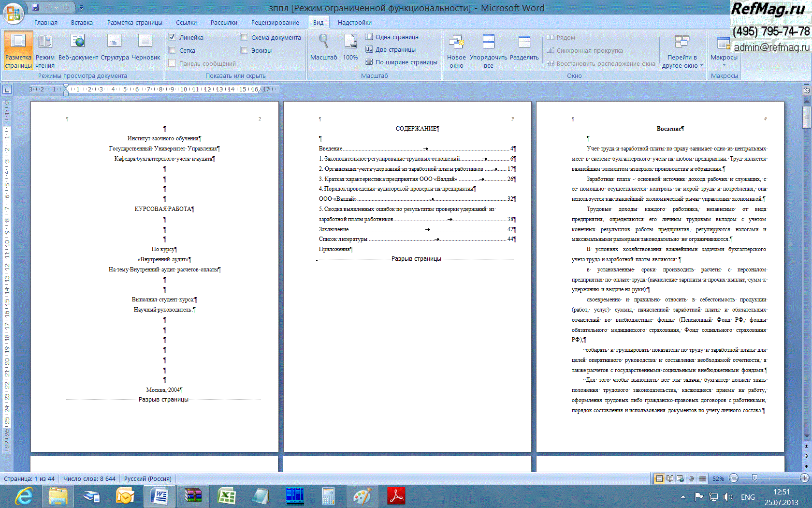Select Веб-документ view mode
Screen dimensions: 812x508
[78, 47]
